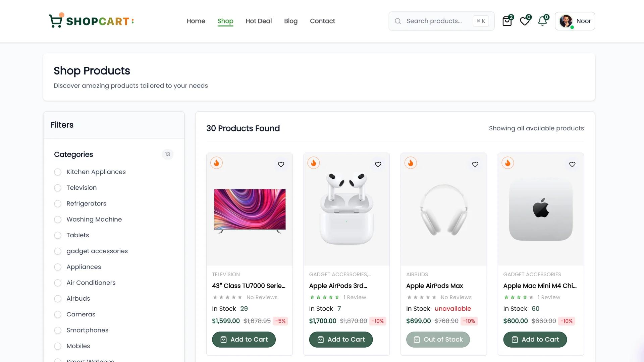Click the heart icon on Apple AirPods 3rd card
644x362 pixels.
[x=378, y=164]
